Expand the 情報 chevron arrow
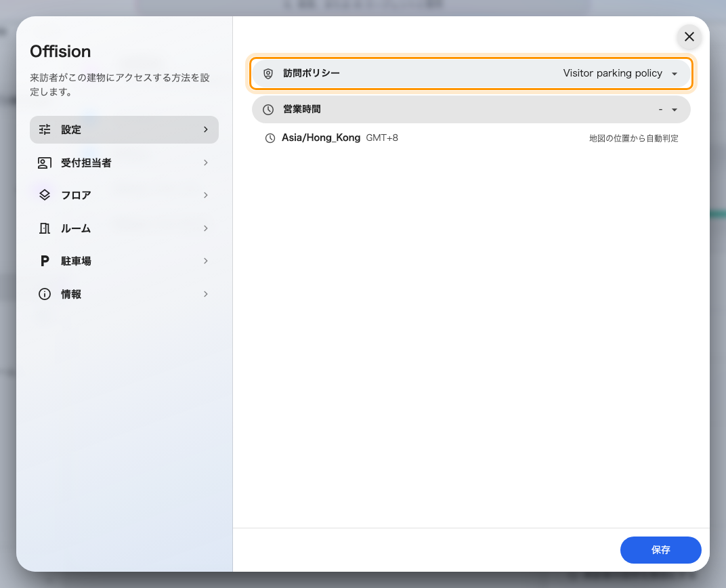 point(206,294)
